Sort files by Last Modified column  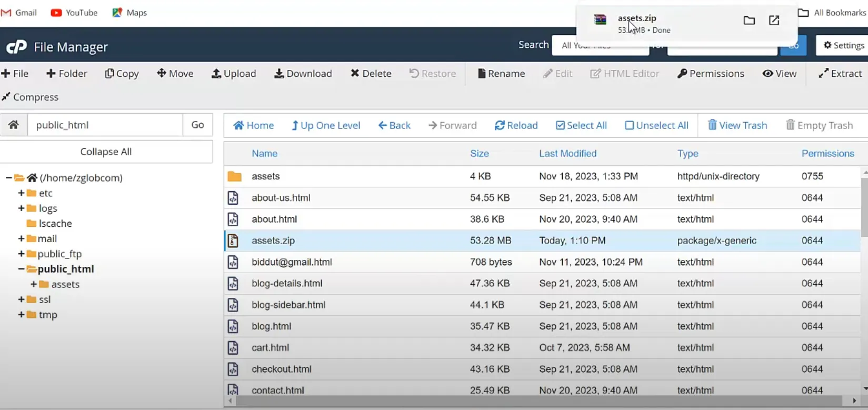[567, 154]
